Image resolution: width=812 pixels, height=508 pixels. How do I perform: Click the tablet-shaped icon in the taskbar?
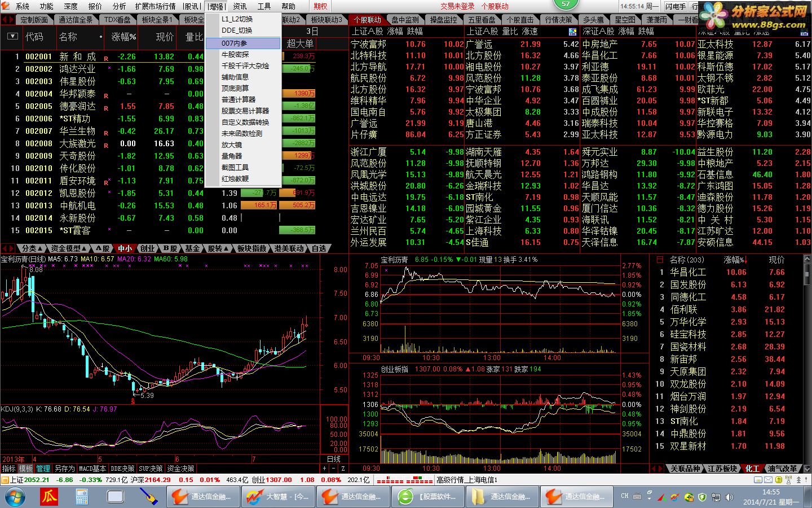tap(116, 497)
